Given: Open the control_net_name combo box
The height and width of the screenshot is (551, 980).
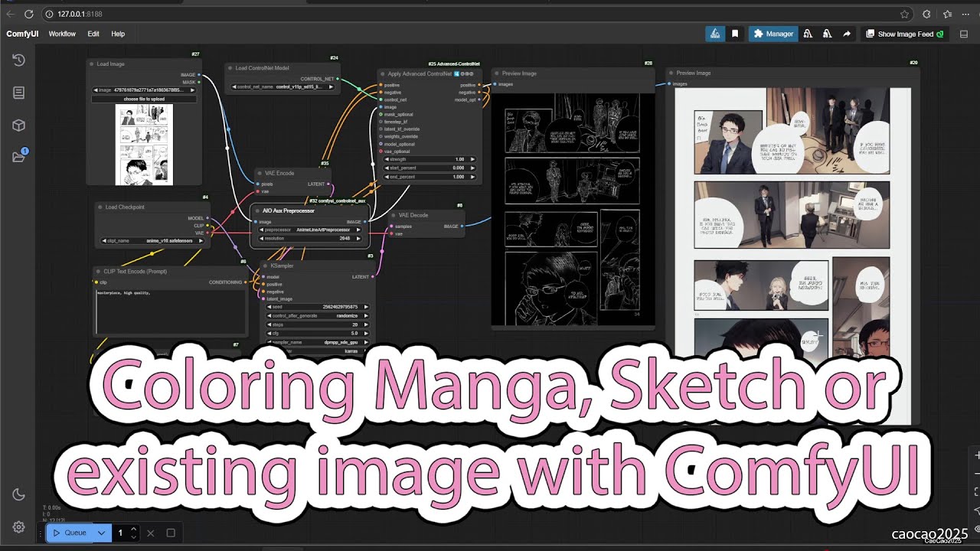Looking at the screenshot, I should point(284,87).
